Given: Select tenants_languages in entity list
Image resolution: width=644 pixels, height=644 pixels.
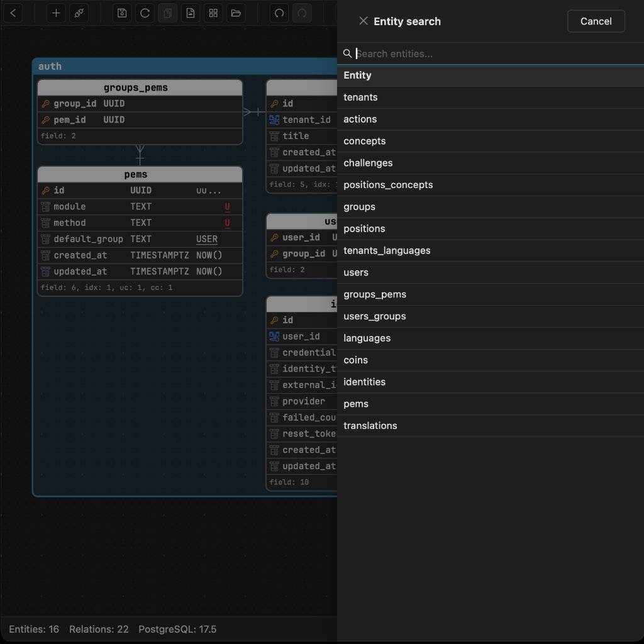Looking at the screenshot, I should 491,250.
